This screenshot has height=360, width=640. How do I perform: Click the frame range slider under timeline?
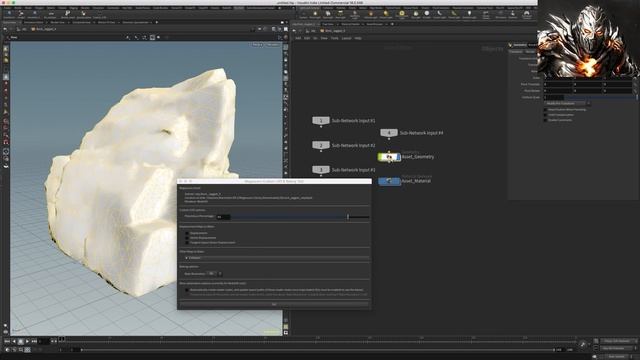(318, 350)
